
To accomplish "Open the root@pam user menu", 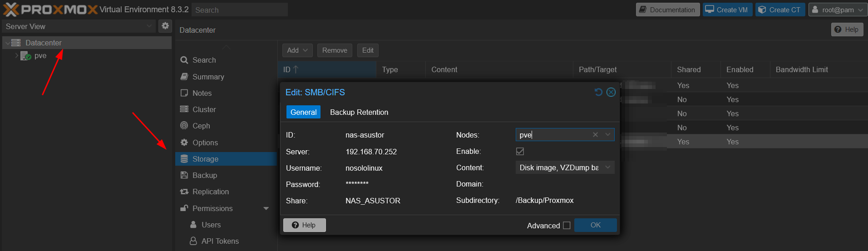I will pos(838,10).
